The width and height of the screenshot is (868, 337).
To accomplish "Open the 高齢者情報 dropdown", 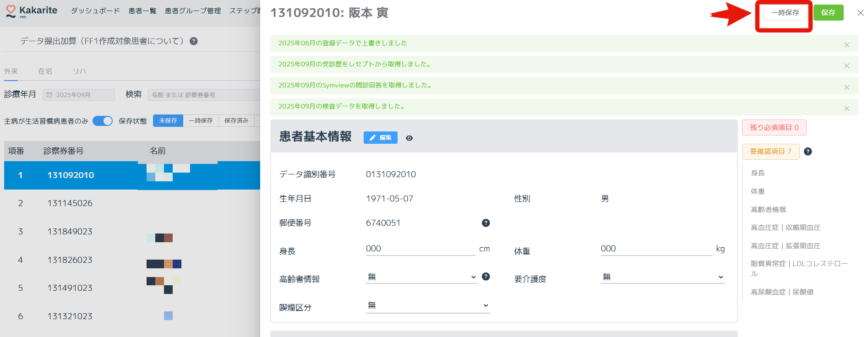I will coord(421,277).
